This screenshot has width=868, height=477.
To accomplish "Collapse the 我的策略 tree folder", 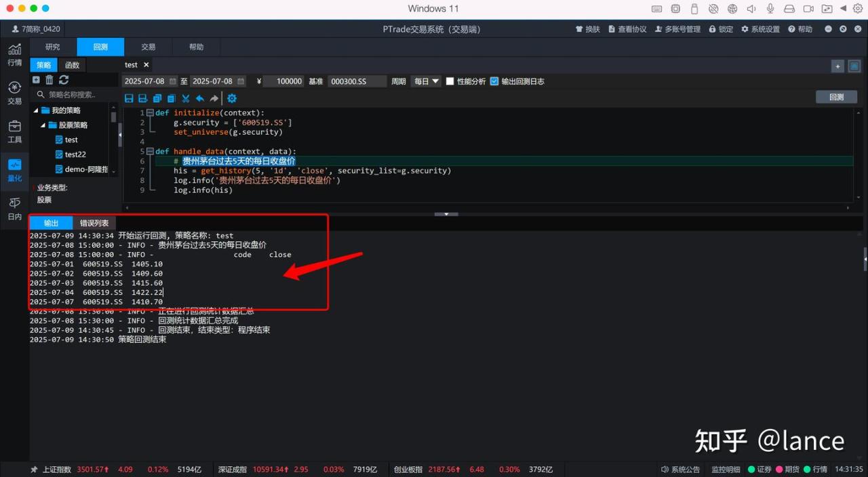I will tap(35, 110).
